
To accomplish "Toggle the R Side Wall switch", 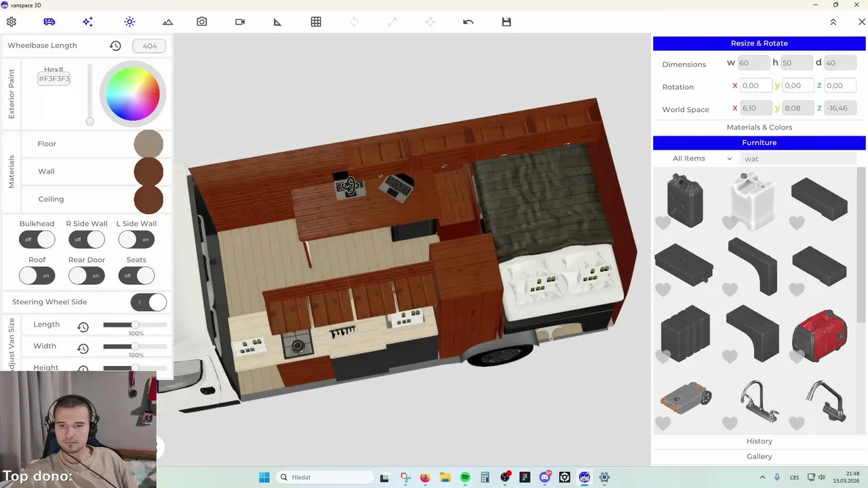I will (87, 239).
